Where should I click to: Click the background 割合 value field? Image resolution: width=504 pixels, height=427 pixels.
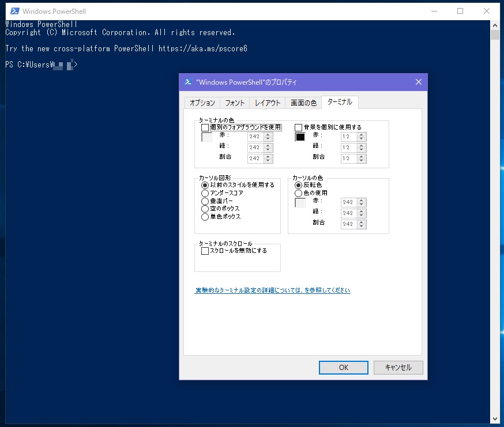pyautogui.click(x=349, y=158)
